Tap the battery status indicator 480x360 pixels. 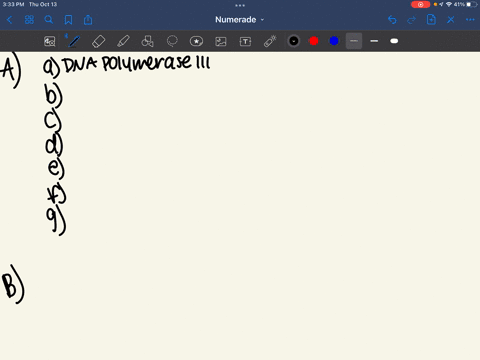[472, 4]
